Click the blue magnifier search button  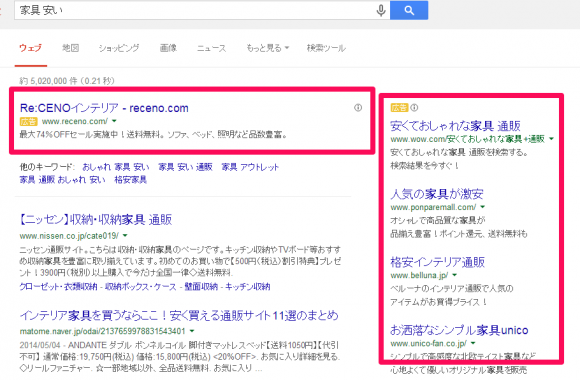409,10
